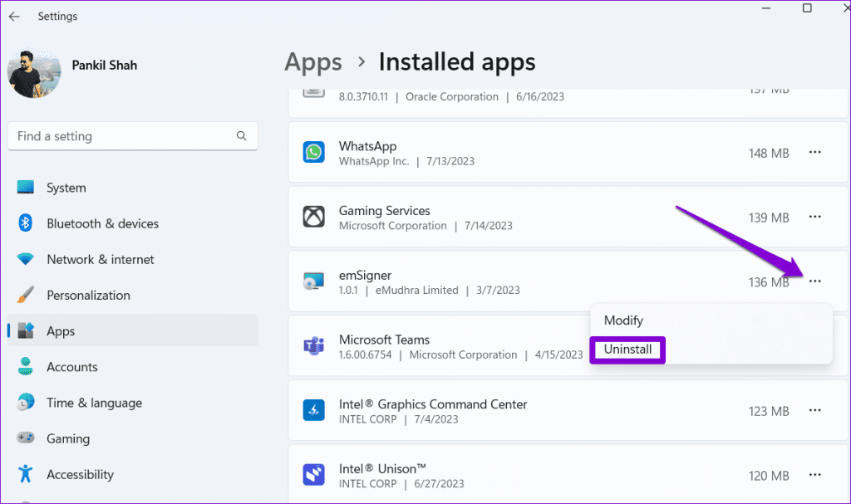Open Accessibility figure icon
This screenshot has height=504, width=851.
26,473
